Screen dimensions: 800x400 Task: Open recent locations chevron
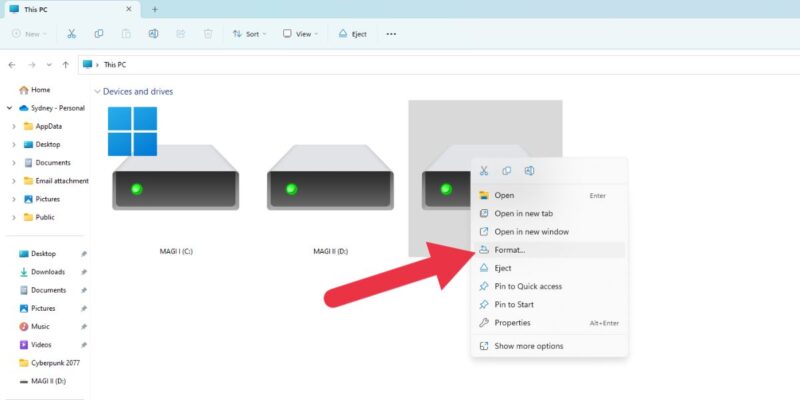[49, 65]
